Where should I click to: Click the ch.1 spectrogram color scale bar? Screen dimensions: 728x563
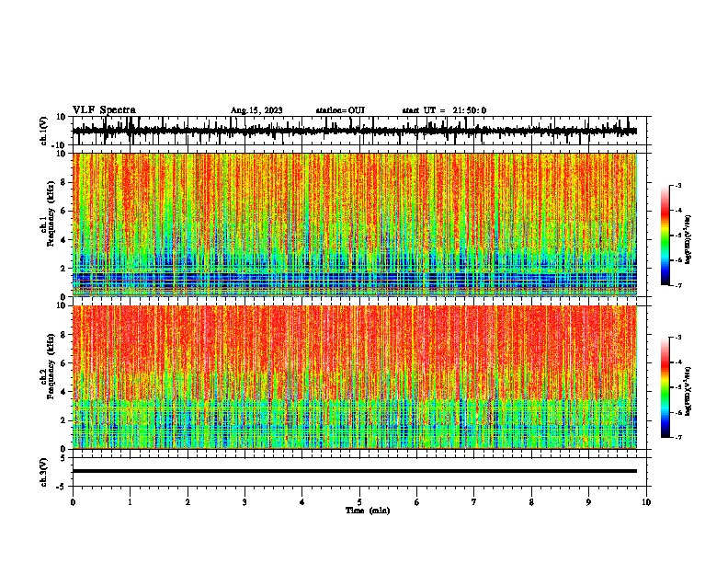tap(665, 236)
